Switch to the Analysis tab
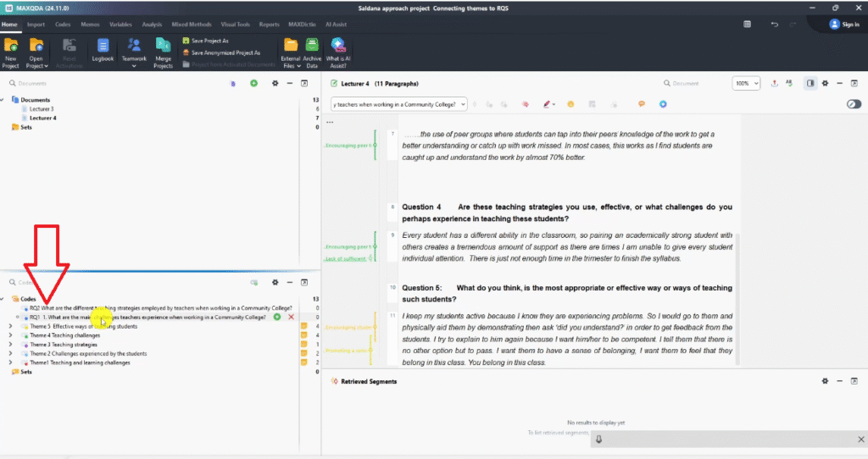The width and height of the screenshot is (868, 459). (152, 25)
